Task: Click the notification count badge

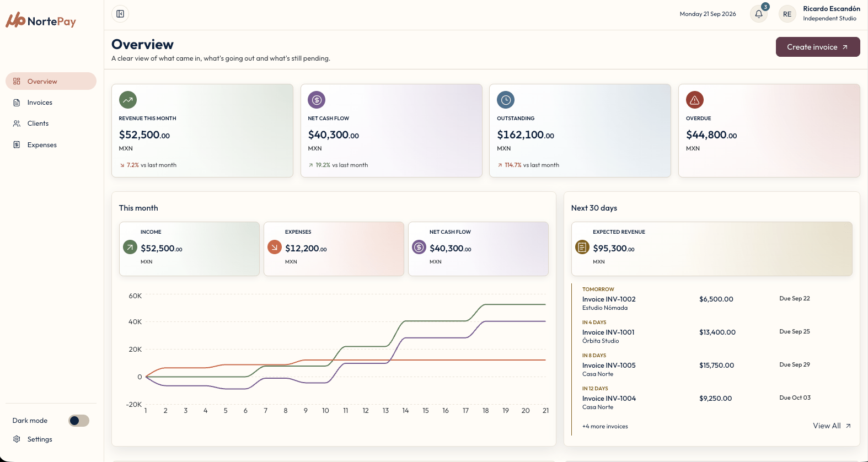Action: pos(765,7)
